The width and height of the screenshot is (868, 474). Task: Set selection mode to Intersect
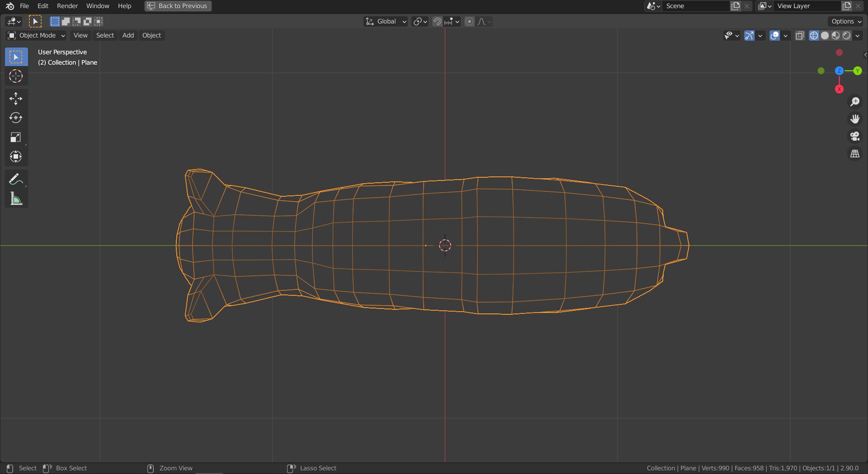coord(98,21)
